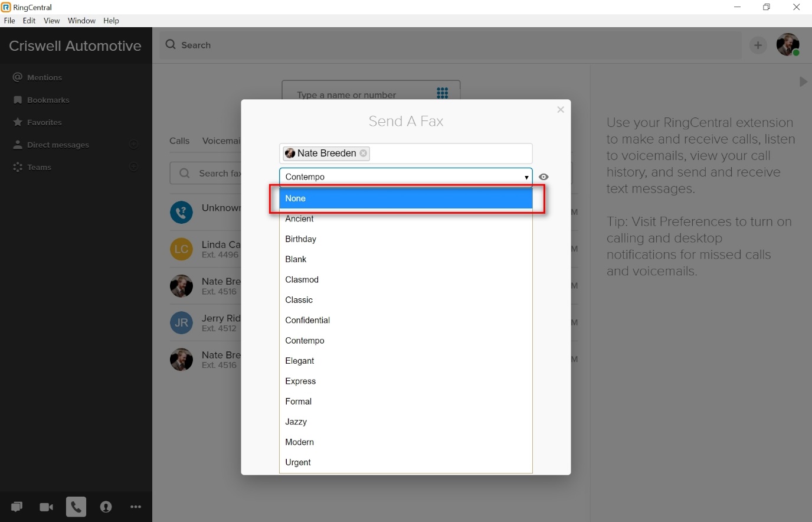Open the View menu
The image size is (812, 522).
52,21
